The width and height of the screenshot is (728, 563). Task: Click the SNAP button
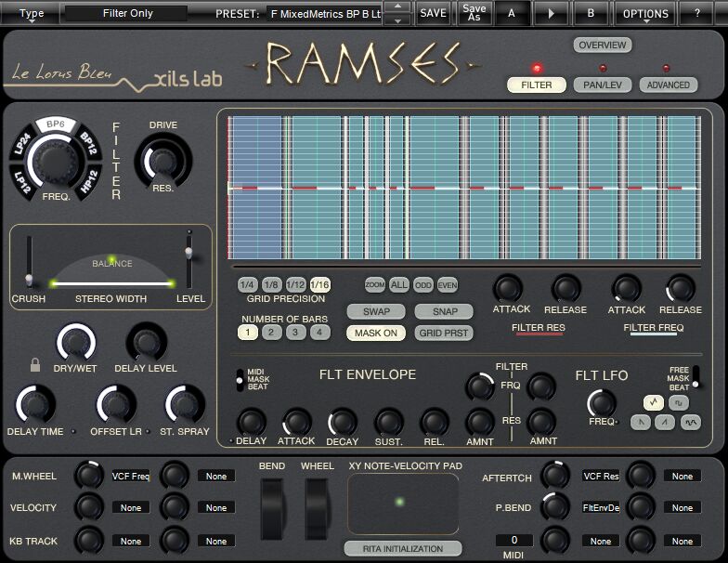pos(445,311)
